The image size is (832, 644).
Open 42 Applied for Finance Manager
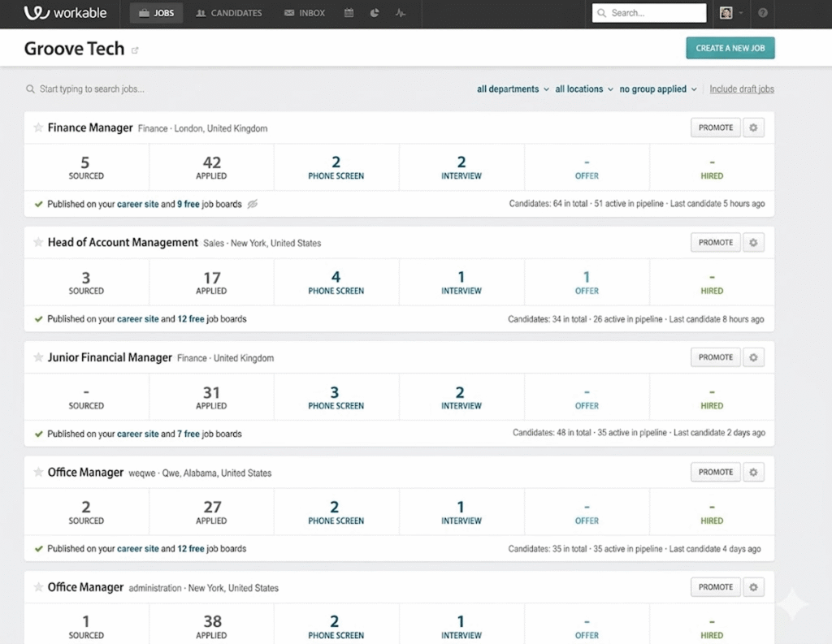coord(211,167)
